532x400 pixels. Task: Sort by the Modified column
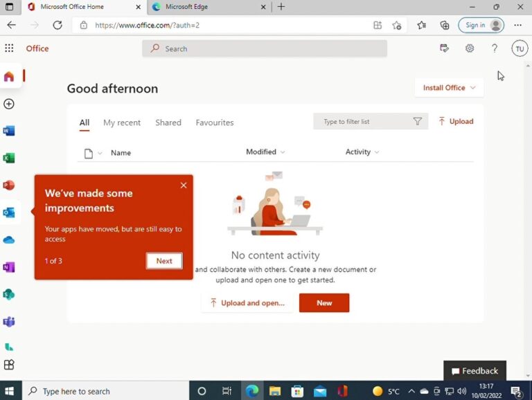click(x=265, y=152)
